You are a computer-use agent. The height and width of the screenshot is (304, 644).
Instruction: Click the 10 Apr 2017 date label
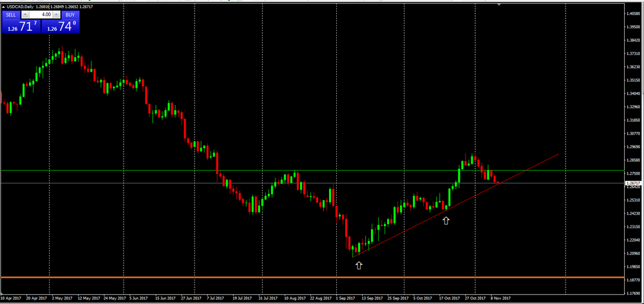(x=10, y=298)
